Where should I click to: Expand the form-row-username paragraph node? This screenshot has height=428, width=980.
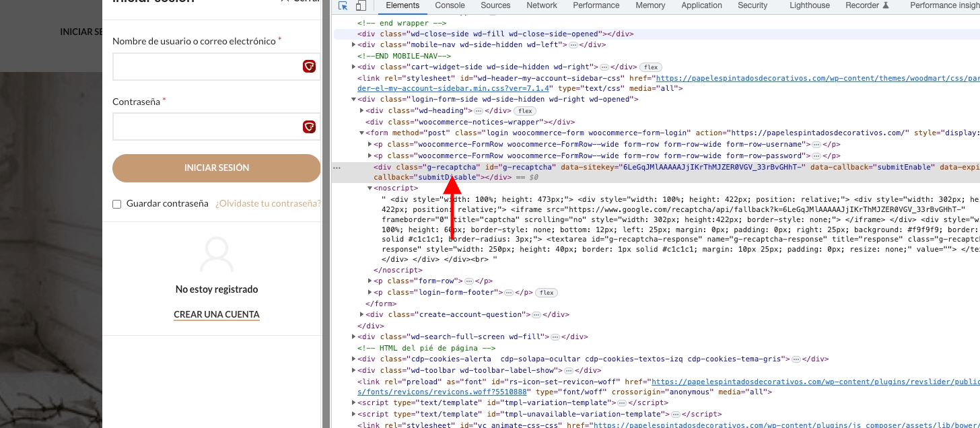pos(370,145)
